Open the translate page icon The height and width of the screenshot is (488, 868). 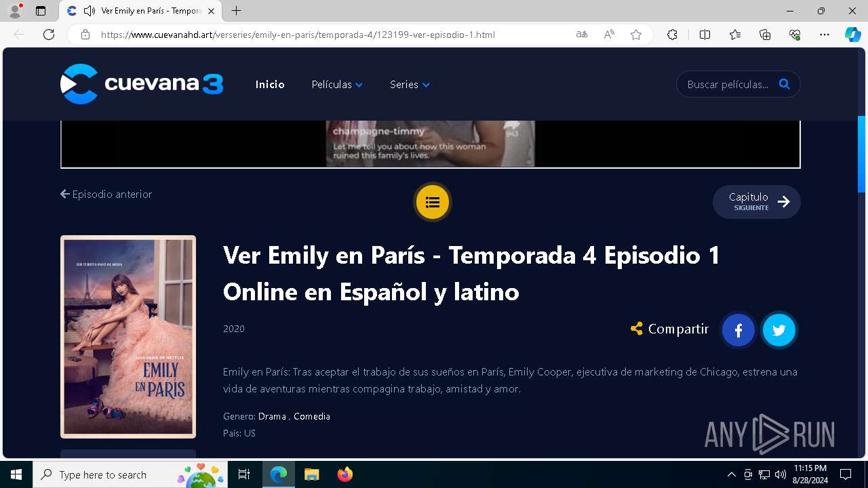[x=581, y=35]
